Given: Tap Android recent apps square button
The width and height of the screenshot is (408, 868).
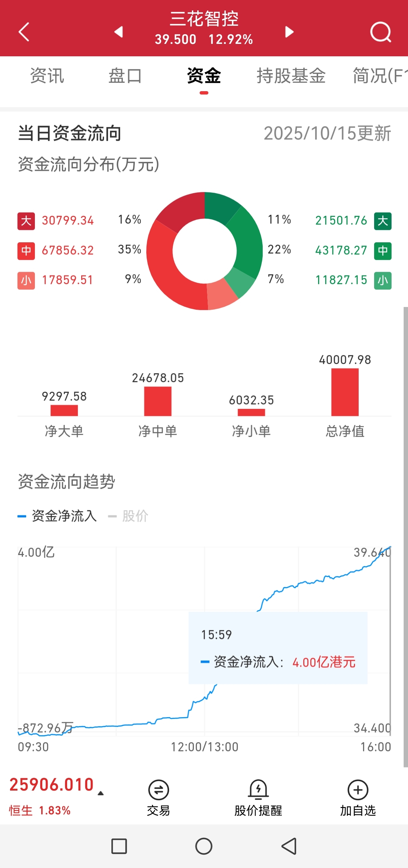Looking at the screenshot, I should [x=119, y=846].
